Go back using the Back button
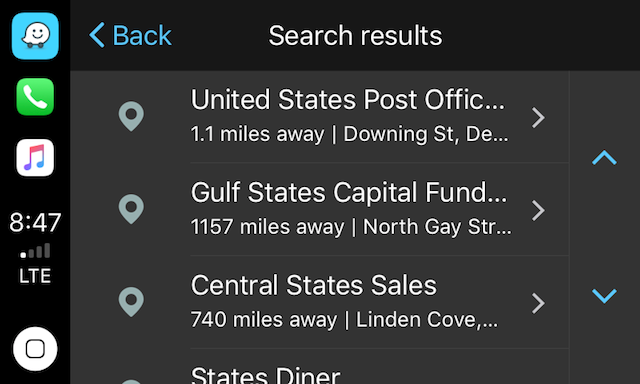This screenshot has width=640, height=384. 130,36
